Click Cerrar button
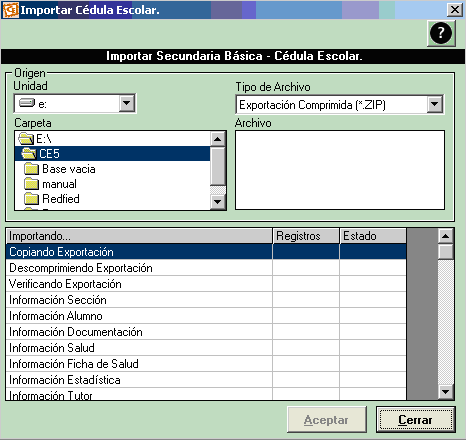This screenshot has width=466, height=440. pyautogui.click(x=415, y=419)
